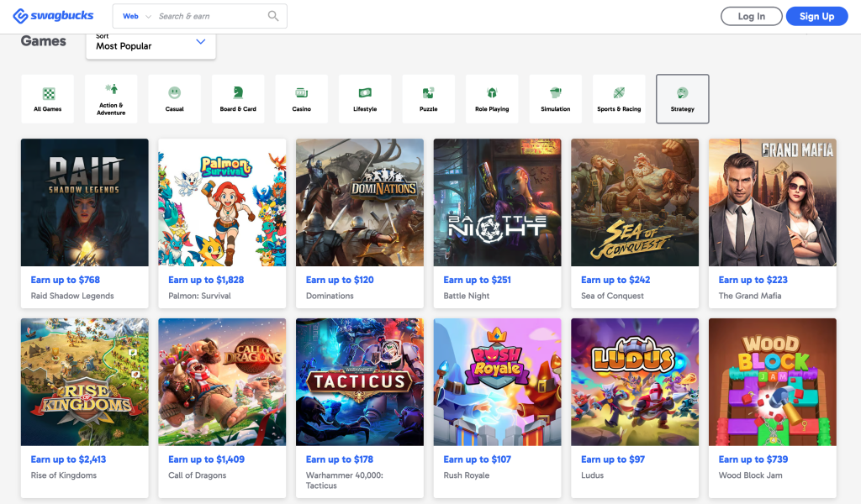Viewport: 861px width, 504px height.
Task: Select the All Games category icon
Action: pos(48,93)
